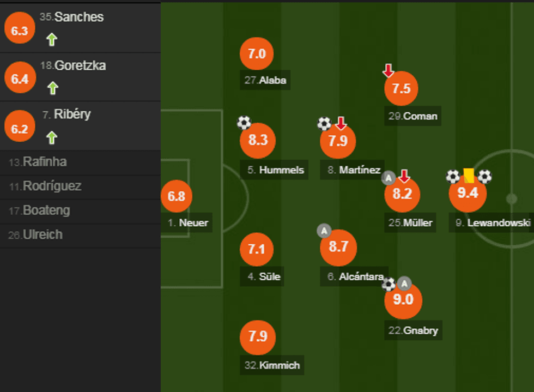
Task: Open Kimmich's 7.9 rating bubble
Action: pos(257,336)
